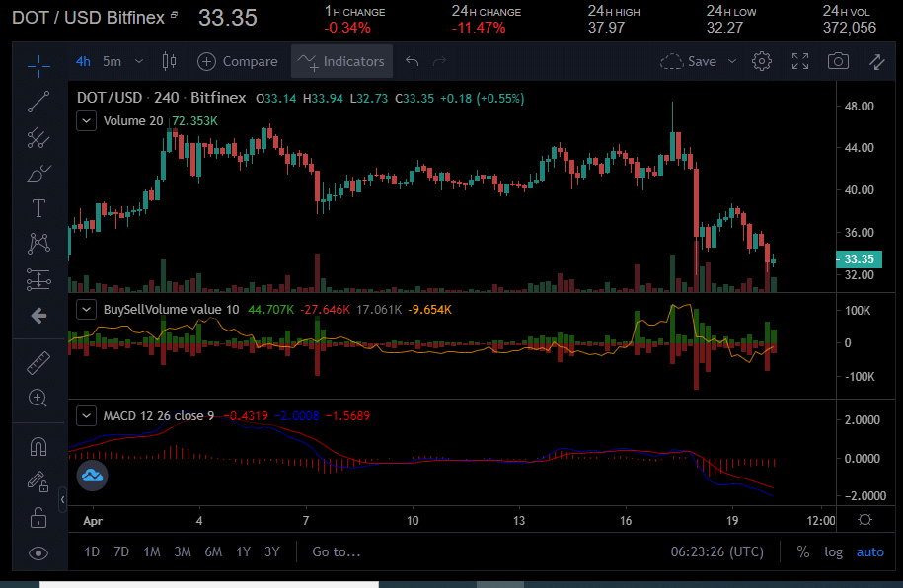Select the 4h timeframe
Screen dimensions: 903x588
coord(83,61)
